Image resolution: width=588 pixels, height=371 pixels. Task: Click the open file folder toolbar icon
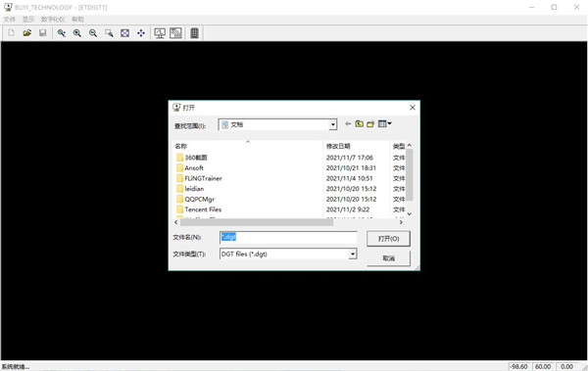(27, 33)
